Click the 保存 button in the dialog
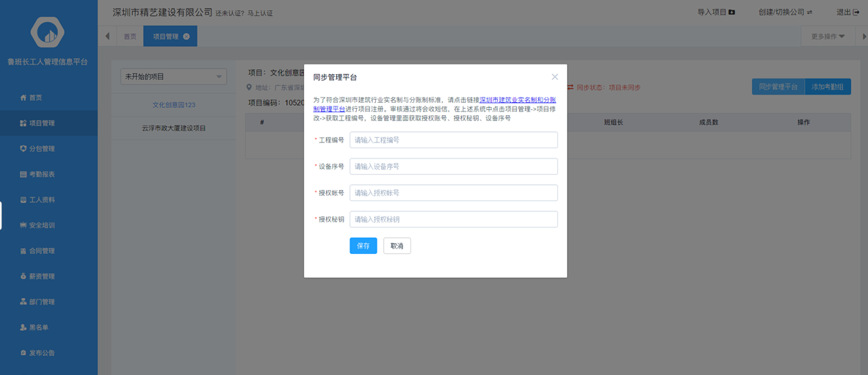The width and height of the screenshot is (868, 375). tap(363, 246)
